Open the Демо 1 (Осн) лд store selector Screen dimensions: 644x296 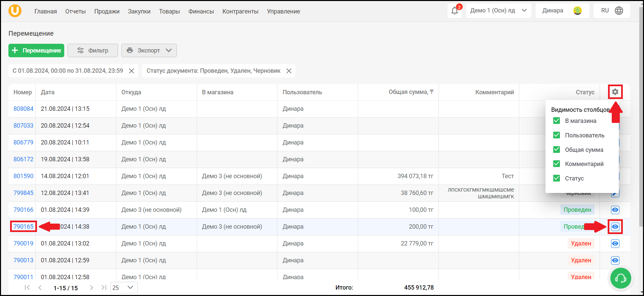click(x=498, y=10)
